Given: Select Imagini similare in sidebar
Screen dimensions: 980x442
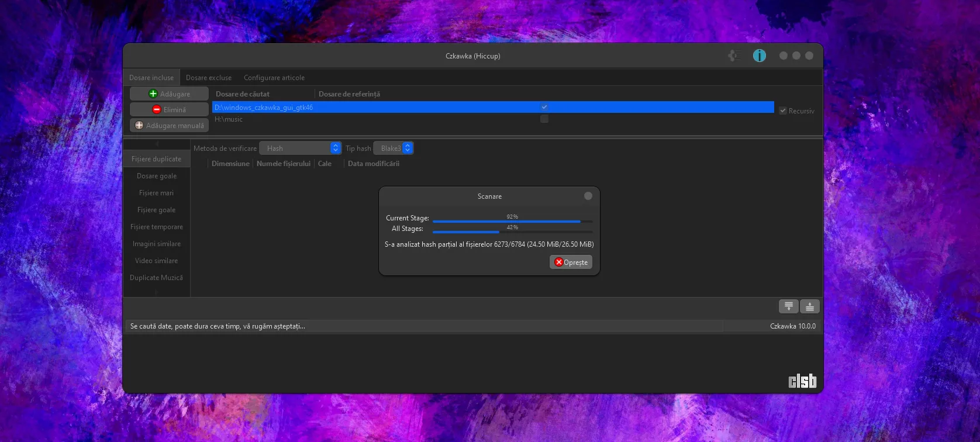Looking at the screenshot, I should click(157, 244).
